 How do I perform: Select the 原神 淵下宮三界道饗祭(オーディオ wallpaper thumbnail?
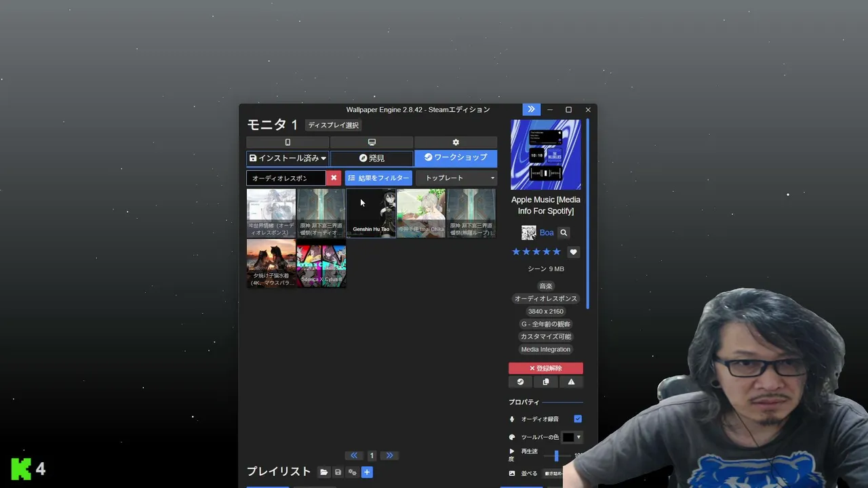pos(321,213)
